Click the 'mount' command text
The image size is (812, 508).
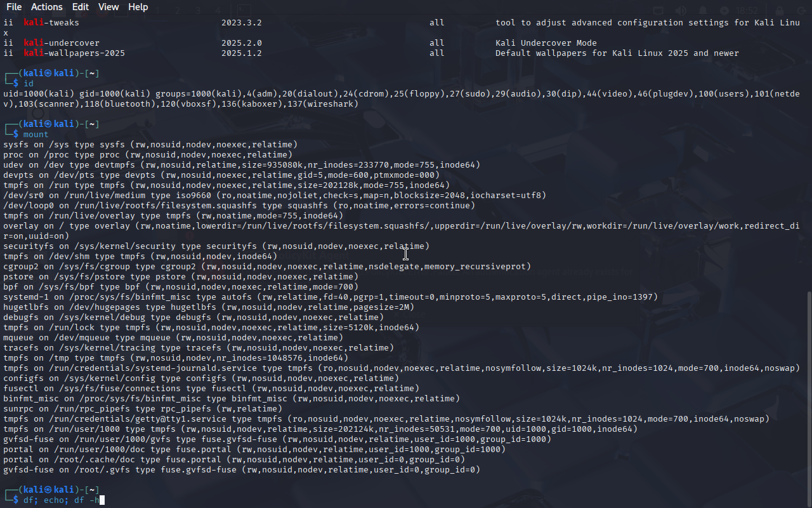[36, 135]
